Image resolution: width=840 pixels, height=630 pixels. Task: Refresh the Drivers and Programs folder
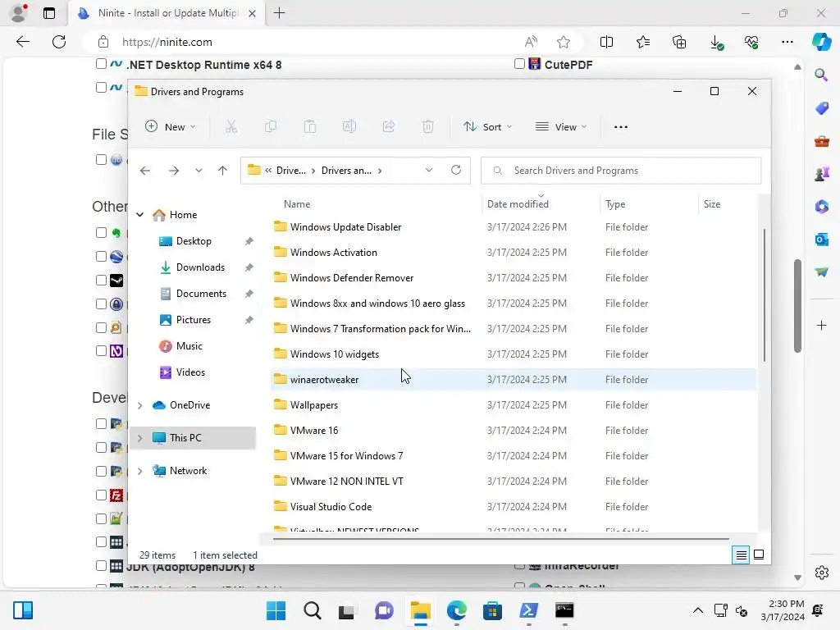[x=456, y=170]
